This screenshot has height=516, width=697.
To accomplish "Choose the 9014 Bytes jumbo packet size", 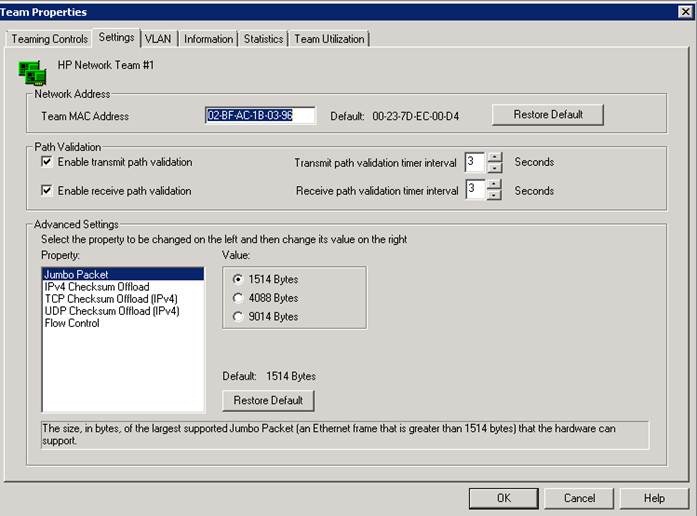I will (x=237, y=317).
